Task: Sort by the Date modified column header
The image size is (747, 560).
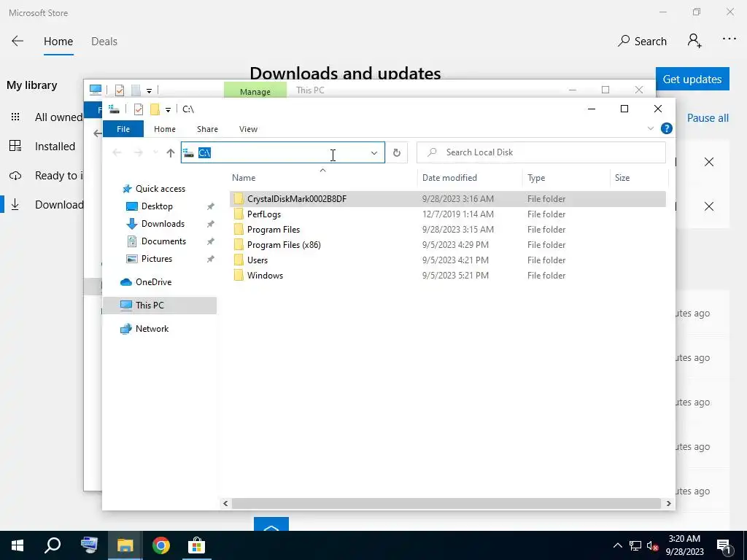Action: [x=449, y=178]
